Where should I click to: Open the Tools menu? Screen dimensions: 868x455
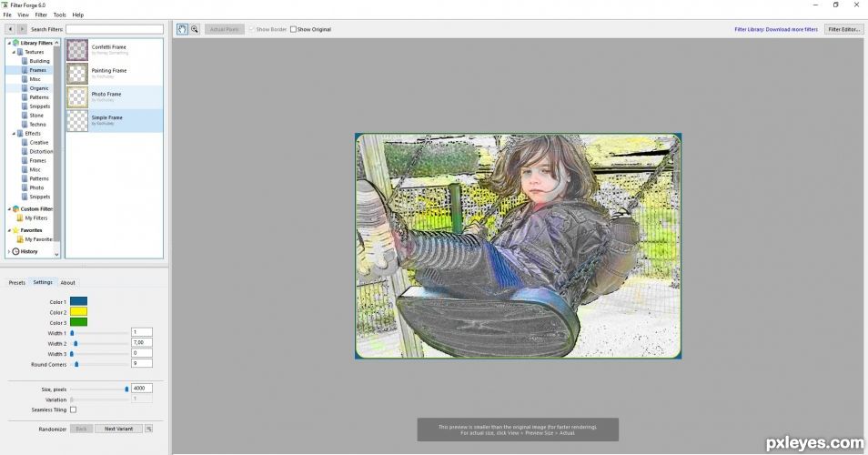(60, 15)
